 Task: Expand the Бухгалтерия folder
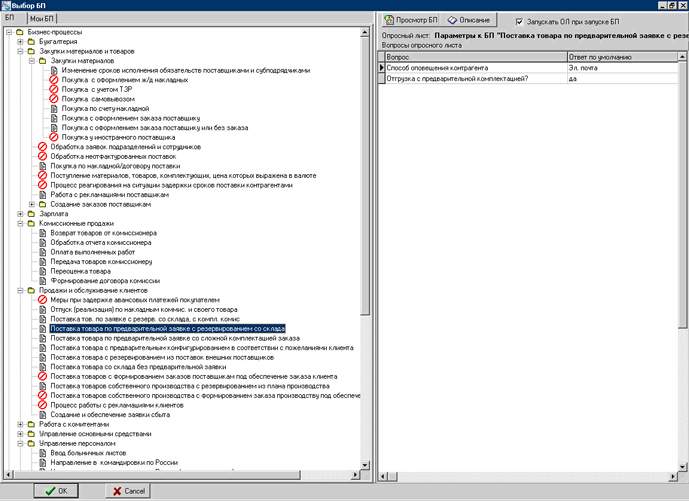pos(20,42)
